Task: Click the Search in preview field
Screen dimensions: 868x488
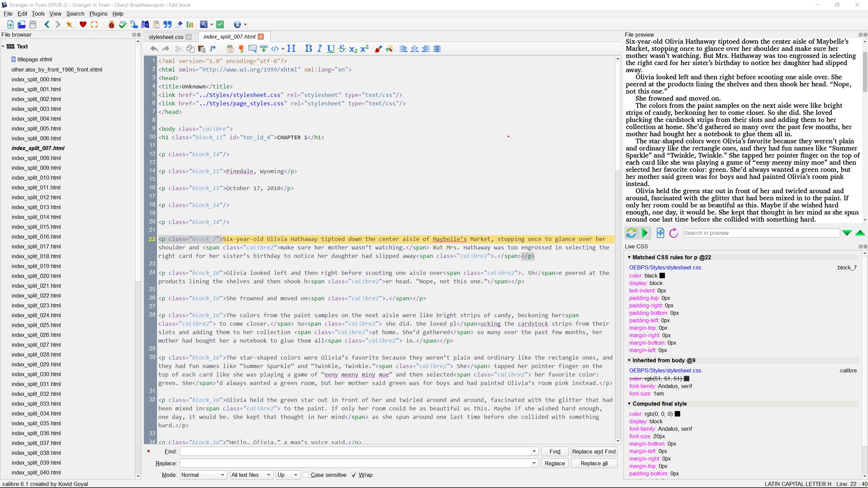Action: point(761,233)
